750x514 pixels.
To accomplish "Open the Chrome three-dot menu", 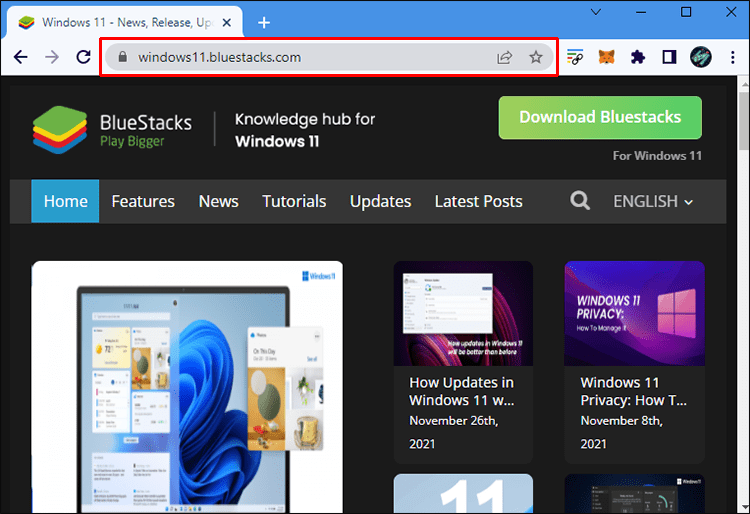I will (x=731, y=57).
